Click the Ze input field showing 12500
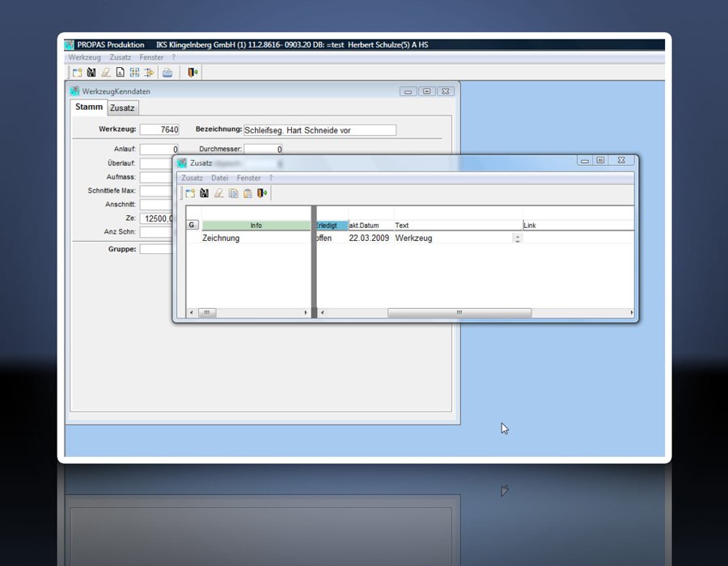The width and height of the screenshot is (728, 566). click(x=156, y=218)
